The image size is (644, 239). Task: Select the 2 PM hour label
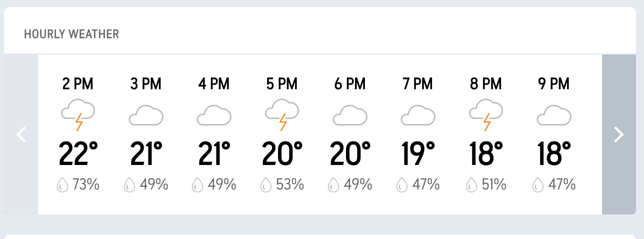78,84
